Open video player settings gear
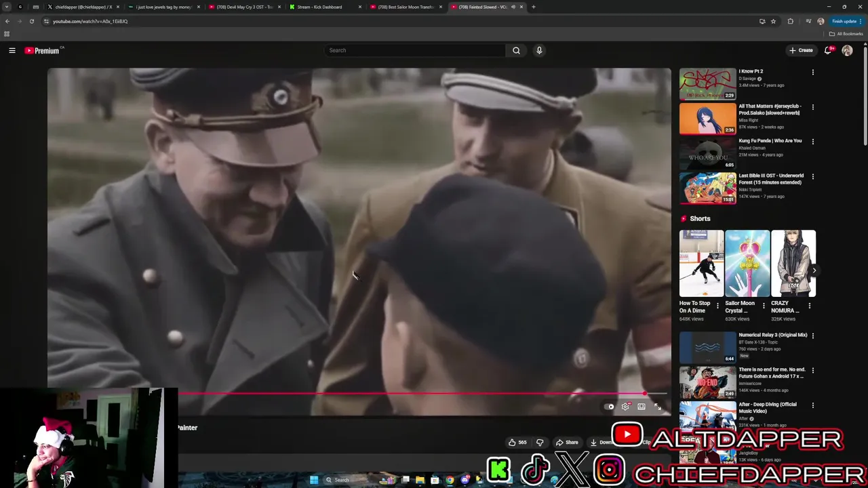 [625, 407]
